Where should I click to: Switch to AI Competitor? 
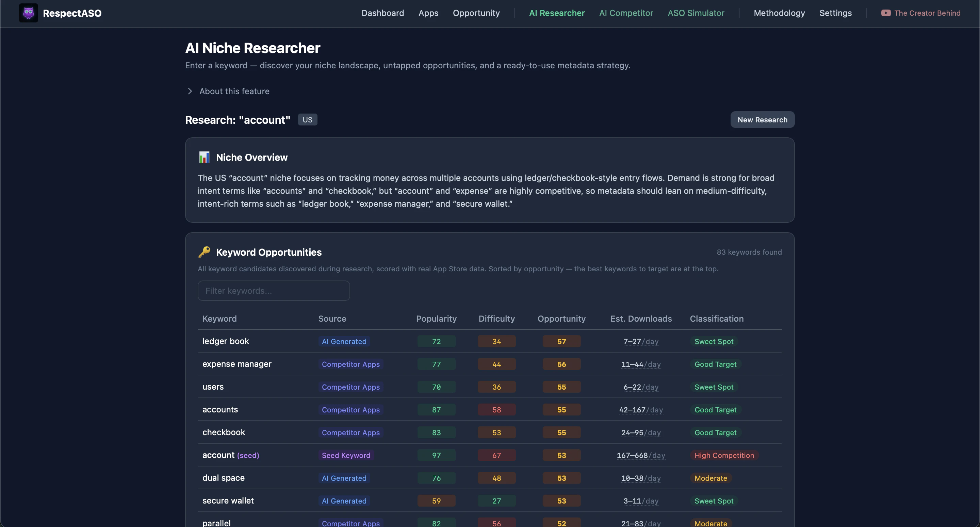626,13
